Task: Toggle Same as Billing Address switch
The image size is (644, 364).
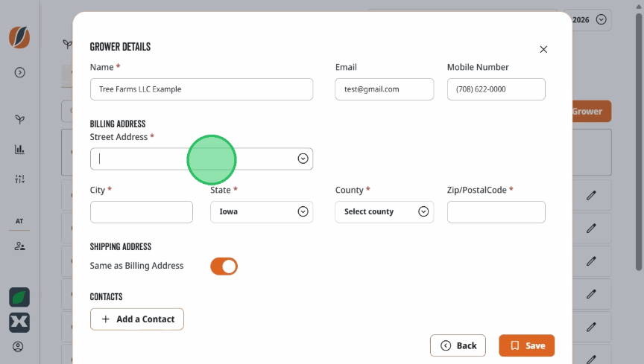Action: coord(224,266)
